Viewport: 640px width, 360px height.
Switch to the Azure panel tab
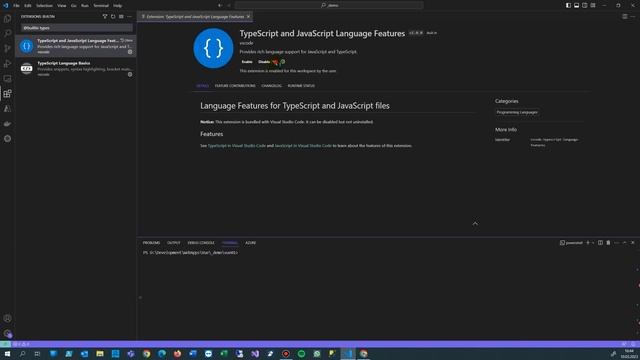click(250, 243)
